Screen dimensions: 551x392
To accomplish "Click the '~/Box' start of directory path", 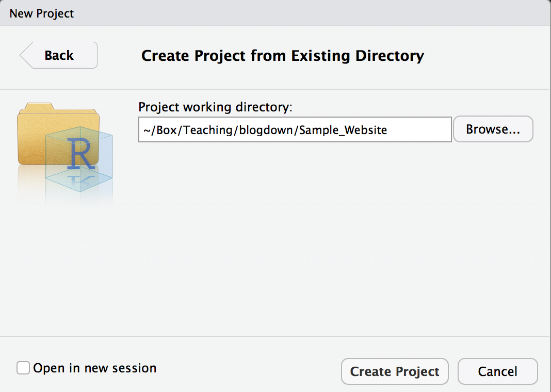I will (160, 130).
